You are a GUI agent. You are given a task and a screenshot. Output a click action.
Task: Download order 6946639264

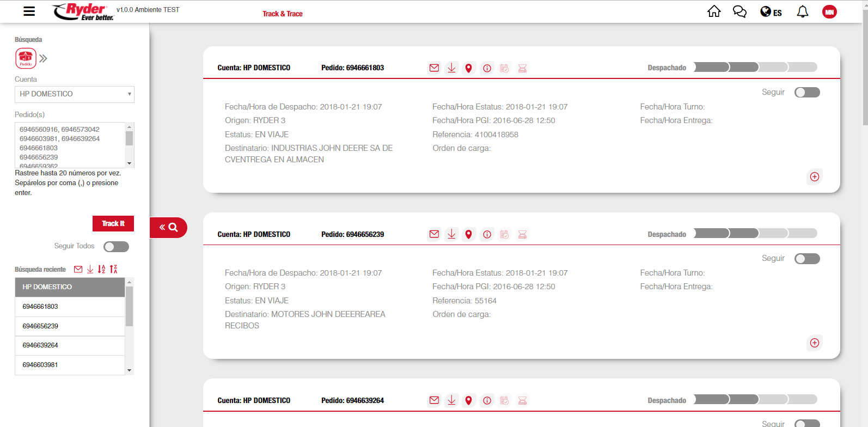(x=451, y=400)
